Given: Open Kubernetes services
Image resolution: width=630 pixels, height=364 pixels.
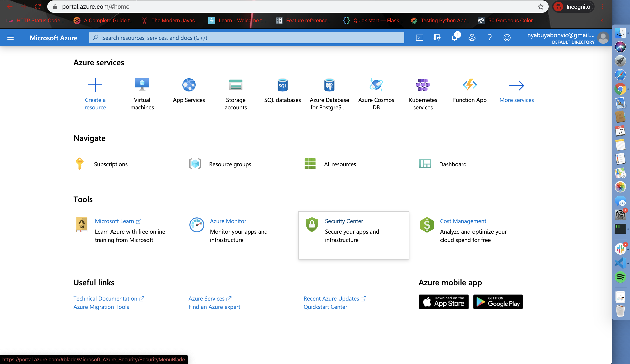Looking at the screenshot, I should 423,94.
